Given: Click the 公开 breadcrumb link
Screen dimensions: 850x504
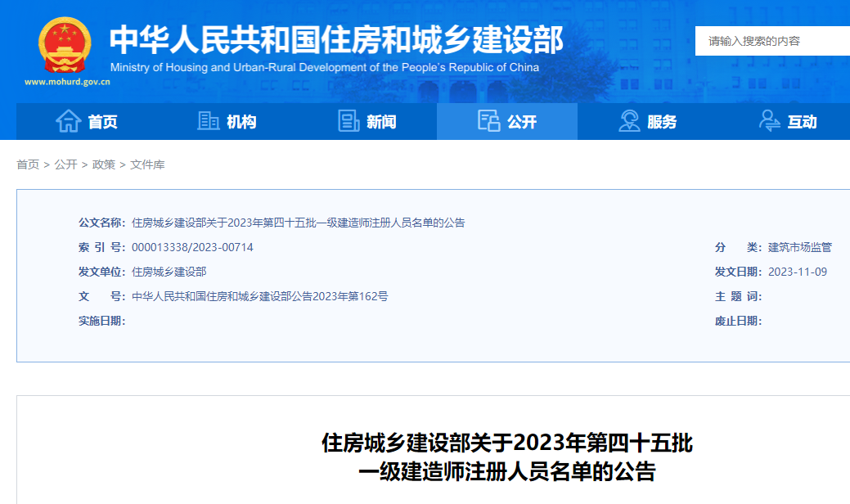Looking at the screenshot, I should tap(65, 164).
